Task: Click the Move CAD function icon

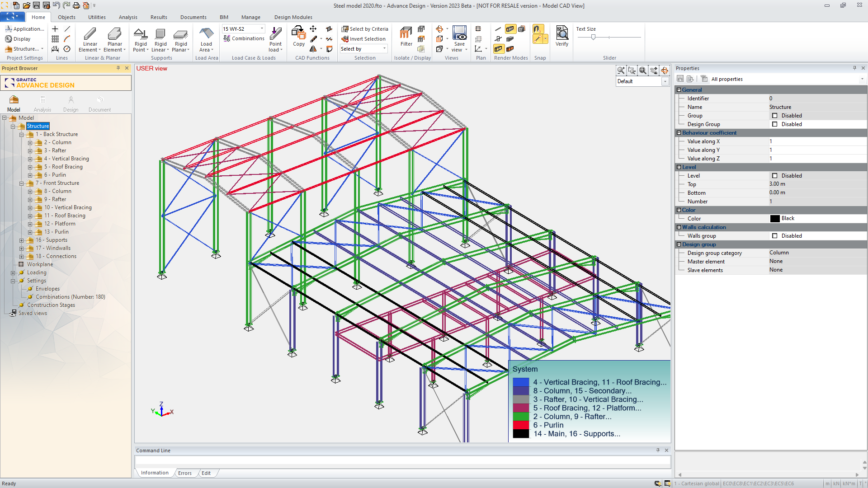Action: (313, 29)
